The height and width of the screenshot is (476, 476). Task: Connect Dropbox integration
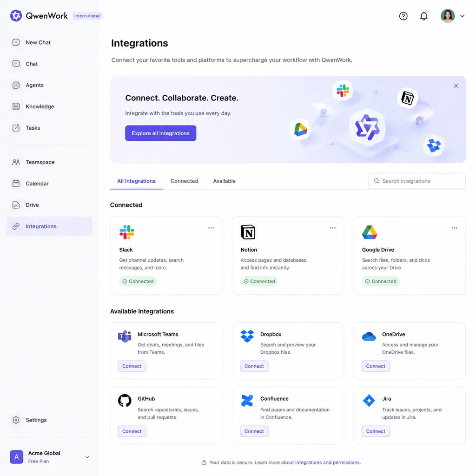tap(254, 366)
